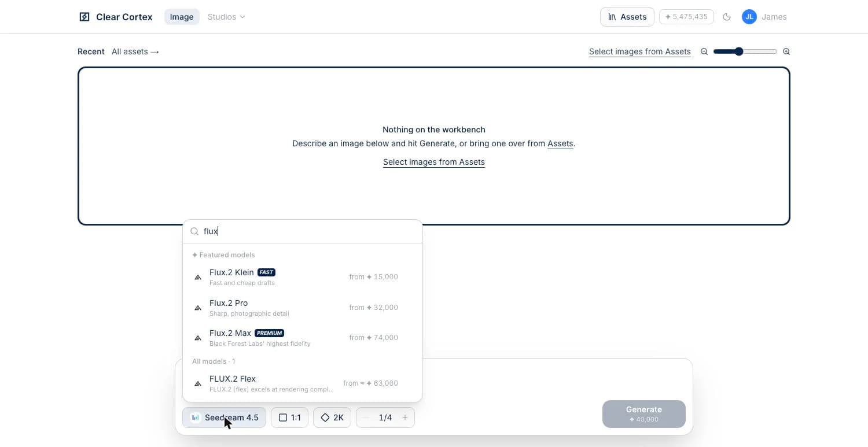Click Select images from Assets link above workbench

click(x=640, y=51)
